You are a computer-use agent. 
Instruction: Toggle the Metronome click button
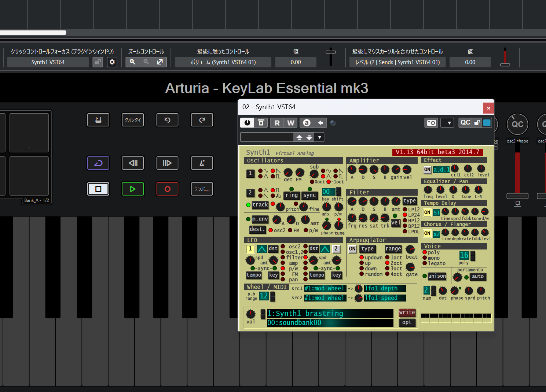click(202, 163)
